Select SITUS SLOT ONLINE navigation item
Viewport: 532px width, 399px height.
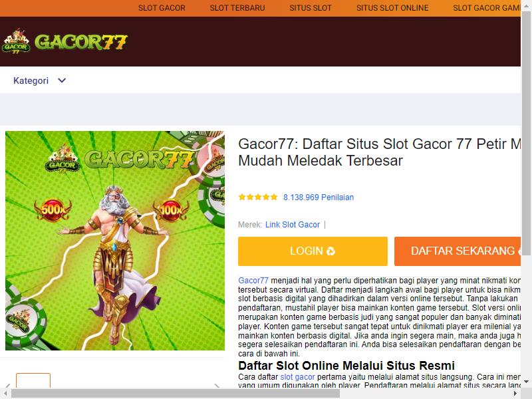[x=392, y=8]
